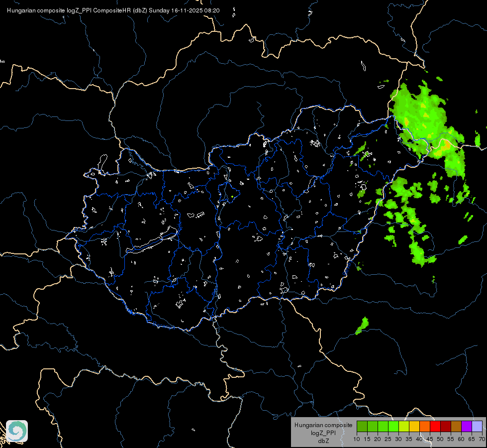
Task: Click the 40-45 dBZ orange legend swatch
Action: point(425,426)
